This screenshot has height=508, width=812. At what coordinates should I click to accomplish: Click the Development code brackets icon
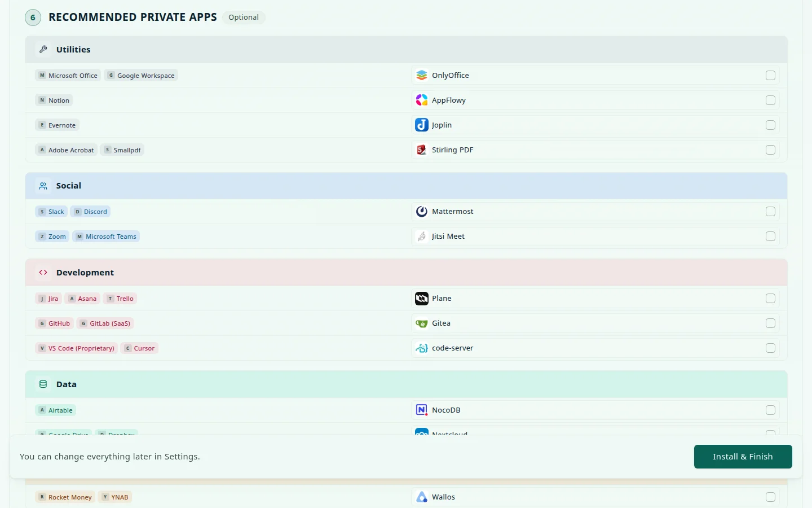click(43, 272)
